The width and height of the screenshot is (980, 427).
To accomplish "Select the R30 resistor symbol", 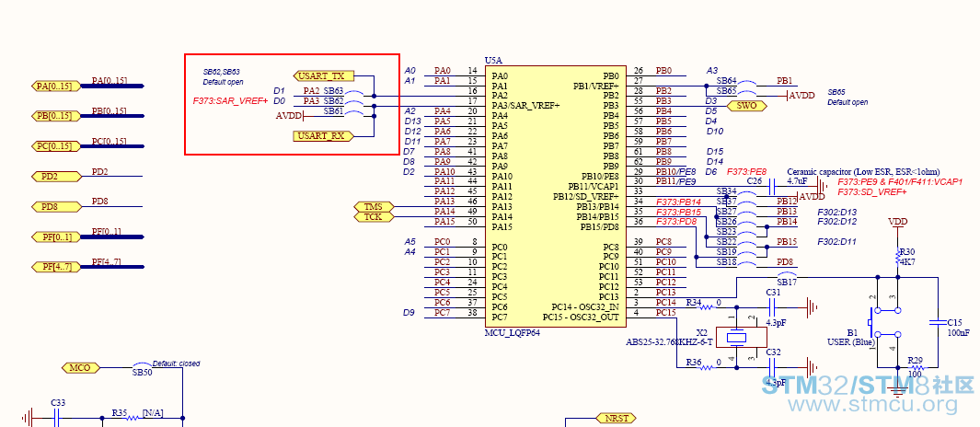I will pos(897,256).
